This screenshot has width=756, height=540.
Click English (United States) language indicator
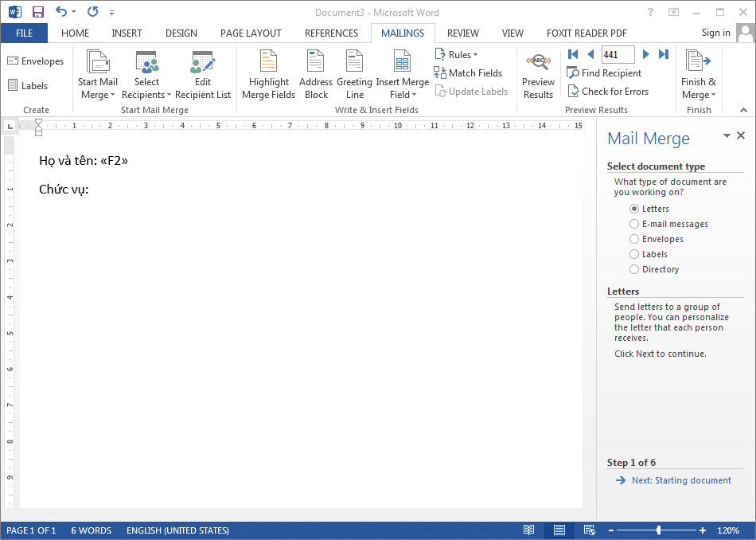[177, 530]
